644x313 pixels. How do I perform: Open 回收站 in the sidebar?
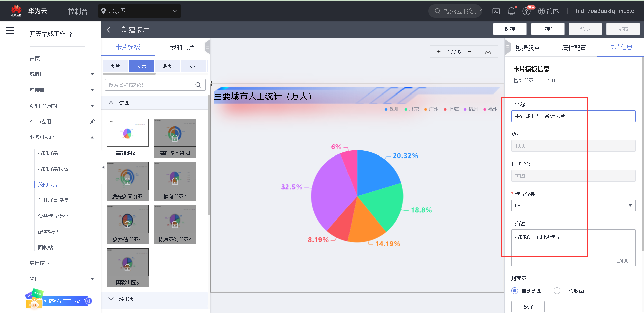tap(46, 248)
